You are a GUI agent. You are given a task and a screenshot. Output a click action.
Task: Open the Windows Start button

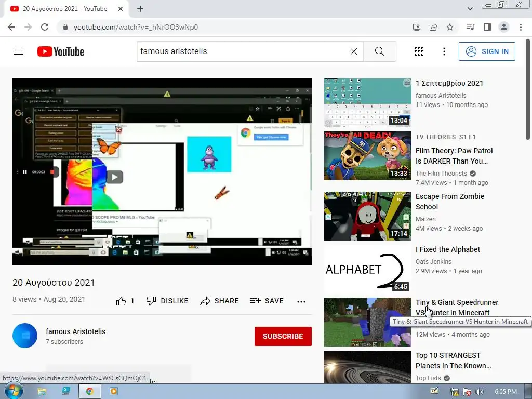point(14,391)
